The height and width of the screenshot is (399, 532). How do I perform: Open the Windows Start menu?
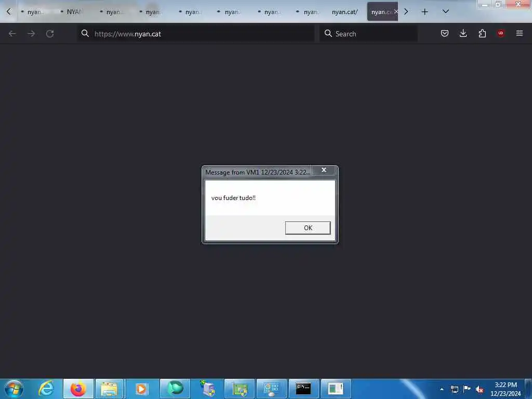pyautogui.click(x=14, y=389)
